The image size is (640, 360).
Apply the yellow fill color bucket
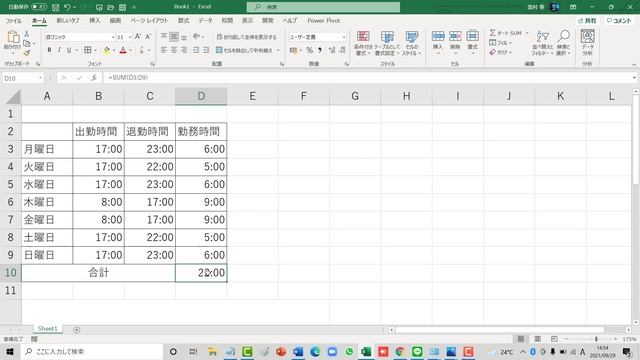(107, 50)
